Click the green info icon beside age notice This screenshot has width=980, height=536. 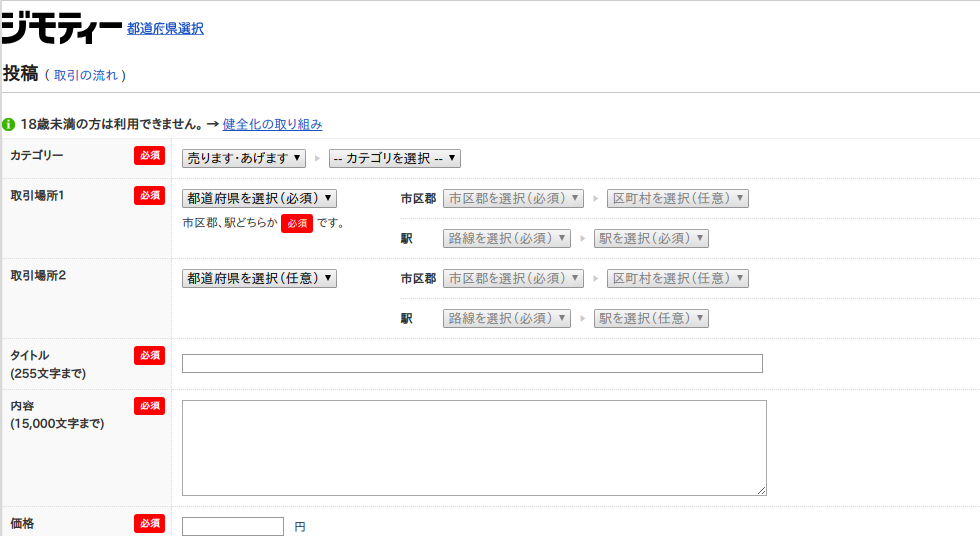[9, 125]
